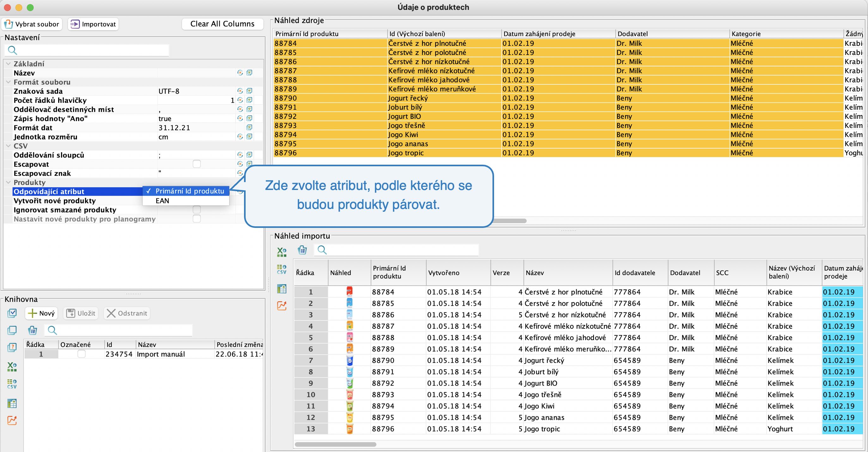Screen dimensions: 868x452
Task: Click the chart icon in Náhled importu sidebar
Action: click(281, 306)
